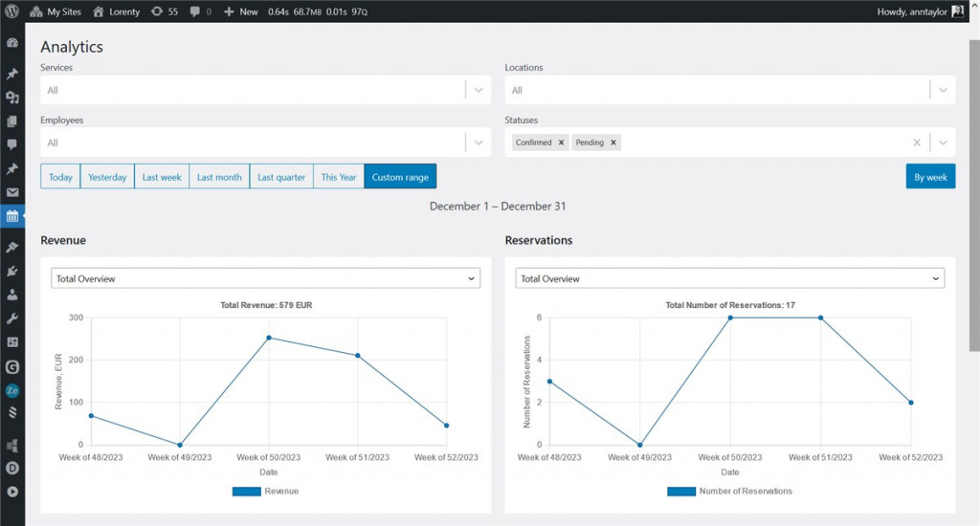
Task: Remove the Pending status tag
Action: [x=613, y=142]
